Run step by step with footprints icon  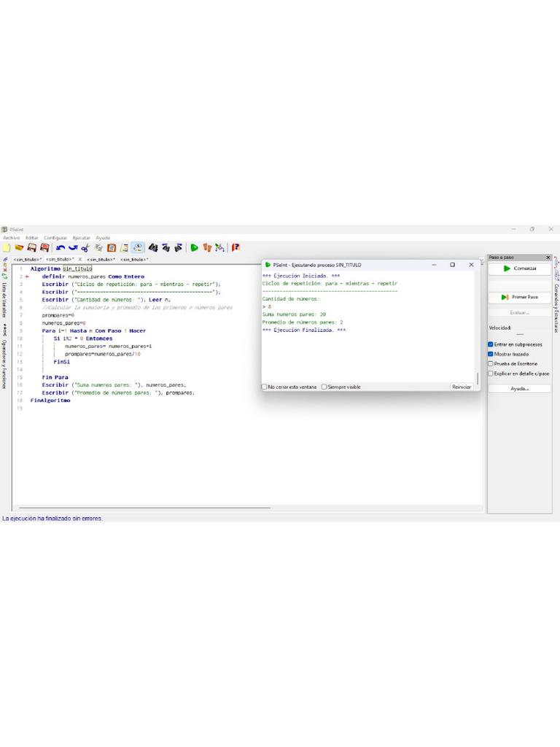(207, 248)
